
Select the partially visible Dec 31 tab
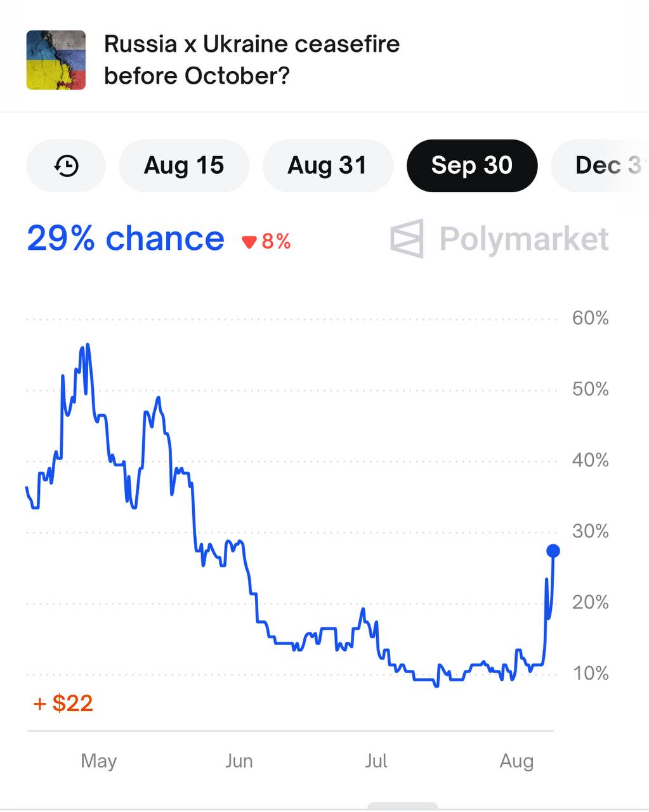(x=601, y=166)
